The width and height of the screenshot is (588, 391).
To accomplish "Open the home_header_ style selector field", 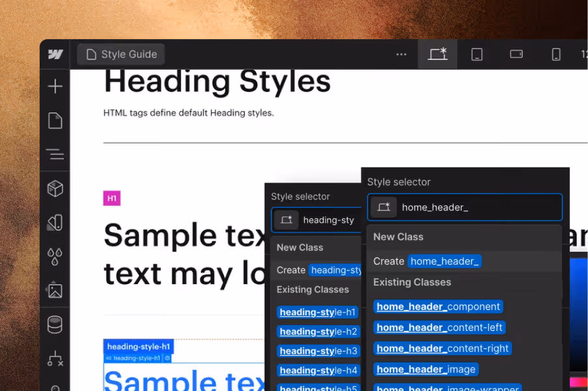I will pyautogui.click(x=464, y=207).
